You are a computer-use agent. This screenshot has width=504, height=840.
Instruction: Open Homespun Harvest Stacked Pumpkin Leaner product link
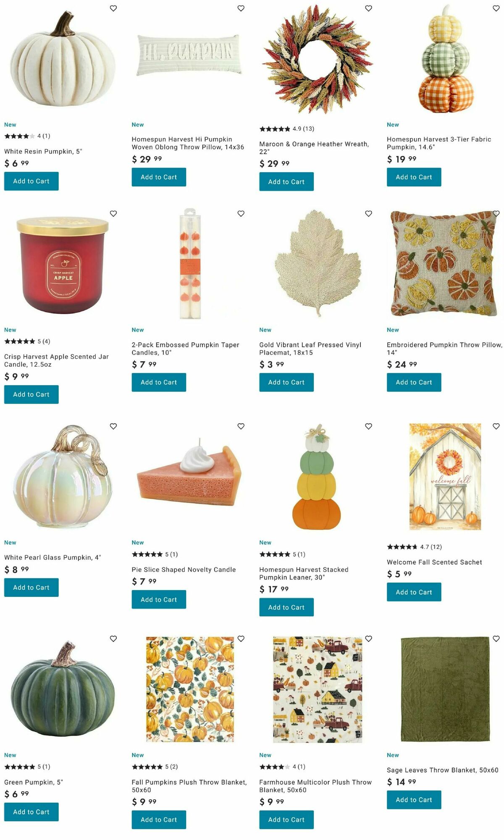(x=304, y=573)
